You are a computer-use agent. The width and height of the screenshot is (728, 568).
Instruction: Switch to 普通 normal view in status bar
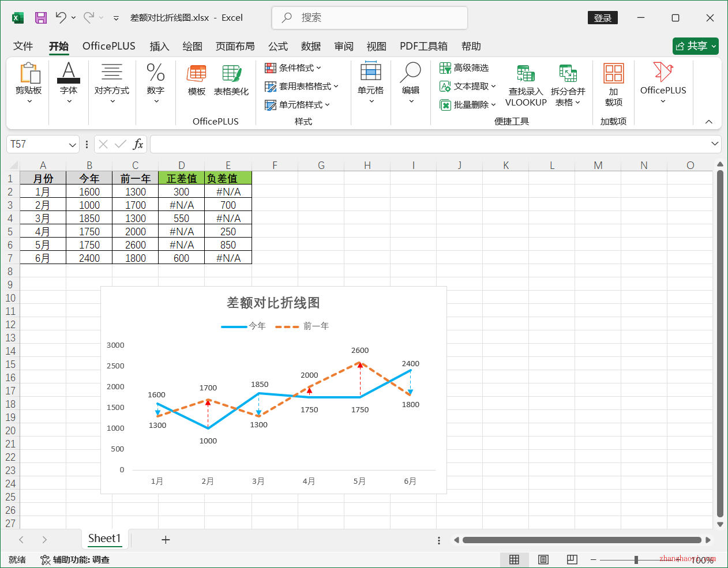click(x=514, y=559)
